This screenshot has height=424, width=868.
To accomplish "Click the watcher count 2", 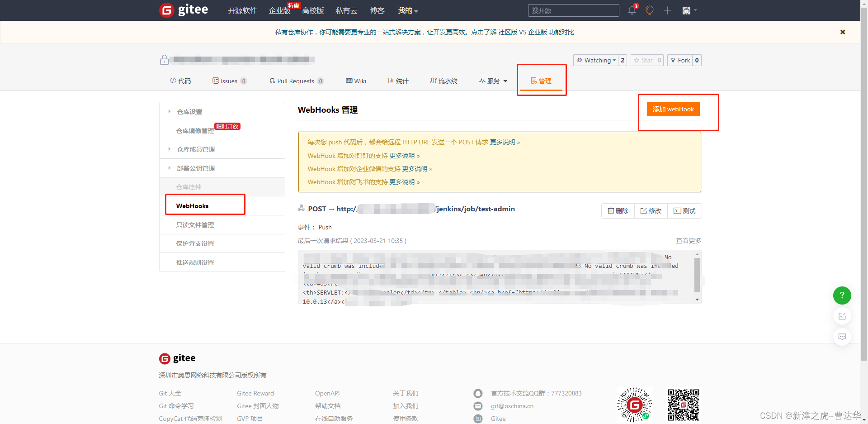I will (x=623, y=60).
